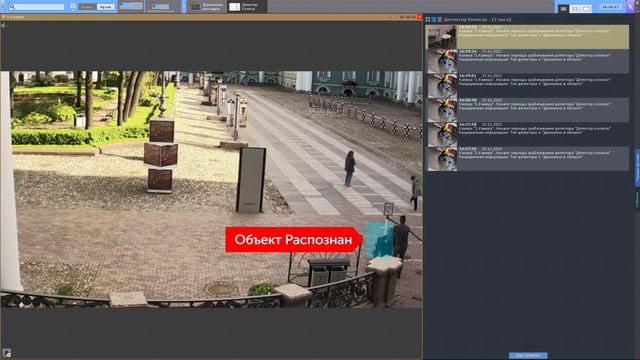This screenshot has height=360, width=640.
Task: Open thumbnail of the highlighted top event
Action: pyautogui.click(x=441, y=37)
